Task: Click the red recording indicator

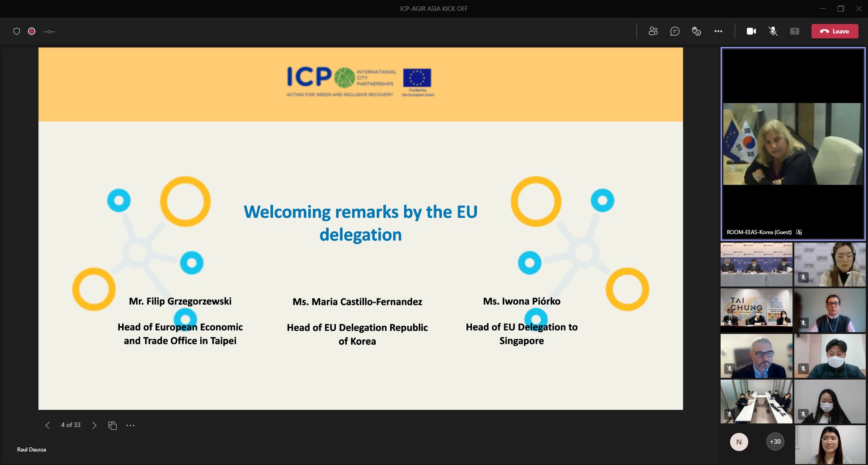Action: pos(32,31)
